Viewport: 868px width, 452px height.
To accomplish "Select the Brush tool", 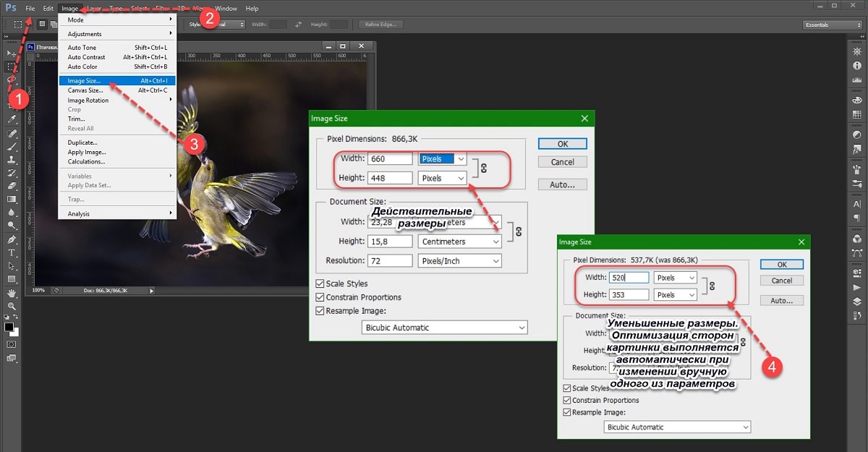I will click(12, 147).
